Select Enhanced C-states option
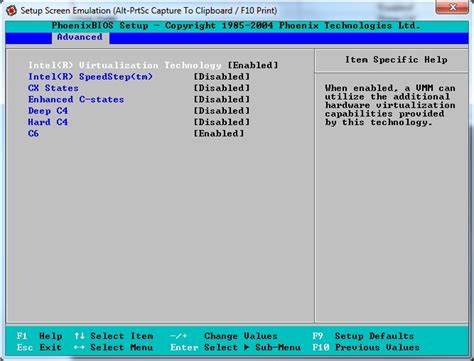474x361 pixels. coord(76,99)
